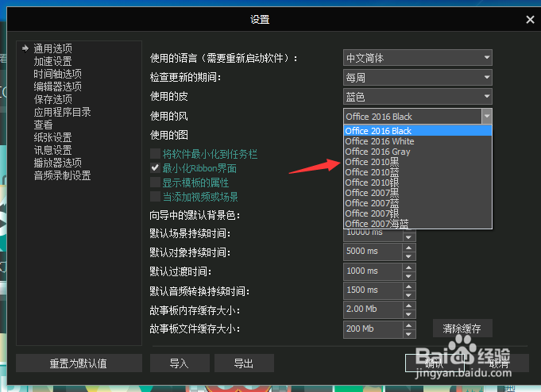This screenshot has width=541, height=392.
Task: Select the 查看 category
Action: (43, 125)
